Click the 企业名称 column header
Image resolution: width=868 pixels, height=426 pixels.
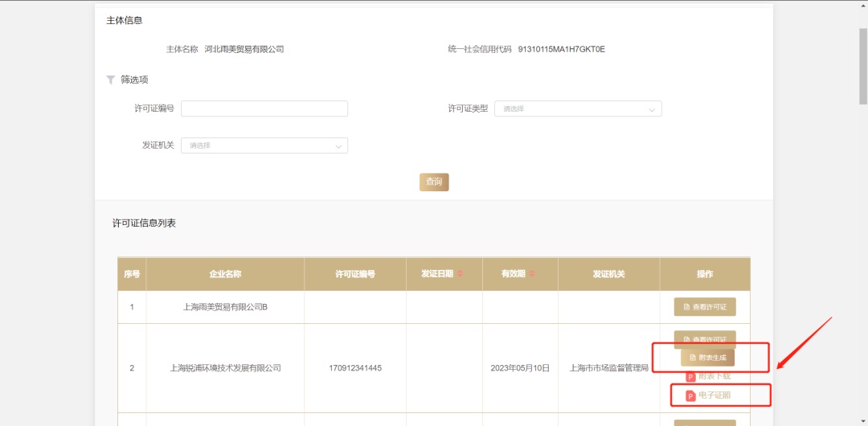(225, 274)
